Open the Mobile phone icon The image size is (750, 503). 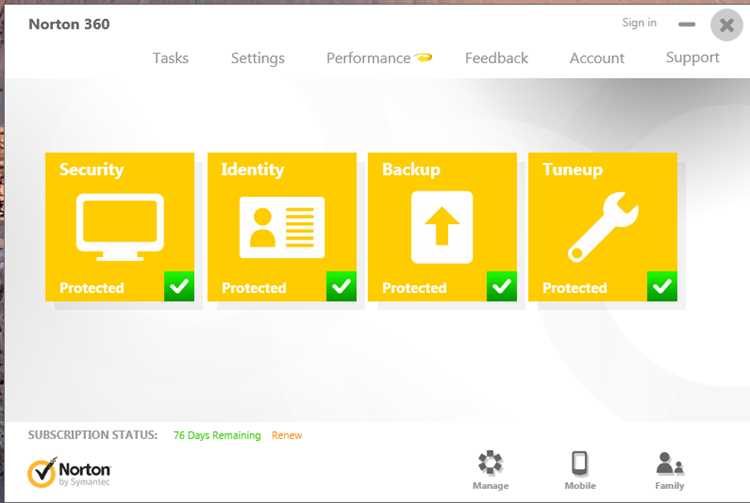click(x=580, y=463)
